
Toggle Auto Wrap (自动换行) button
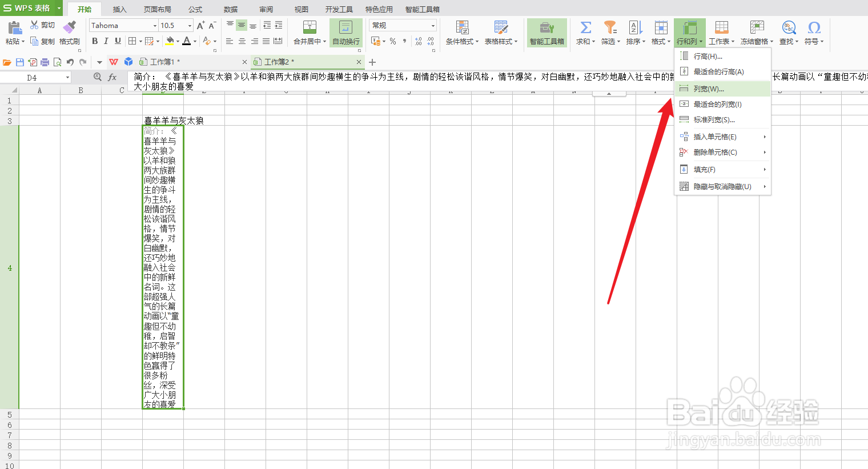[x=346, y=33]
